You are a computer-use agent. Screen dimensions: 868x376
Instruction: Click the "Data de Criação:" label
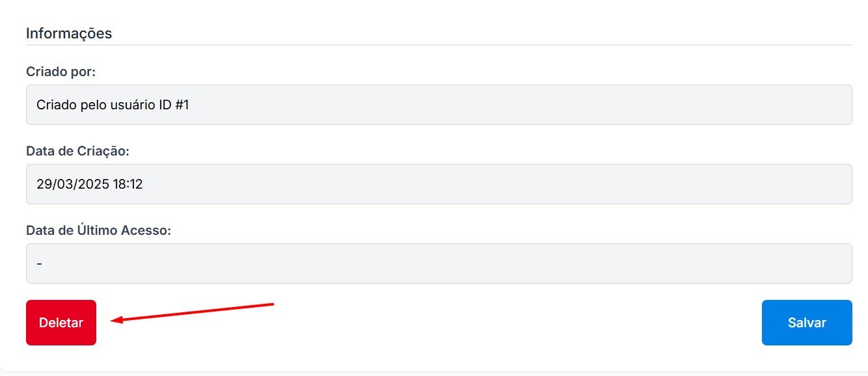point(78,151)
